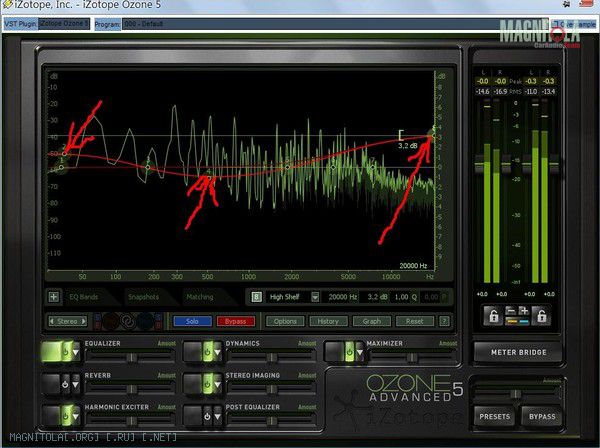Open the Meter Bridge

(x=518, y=352)
